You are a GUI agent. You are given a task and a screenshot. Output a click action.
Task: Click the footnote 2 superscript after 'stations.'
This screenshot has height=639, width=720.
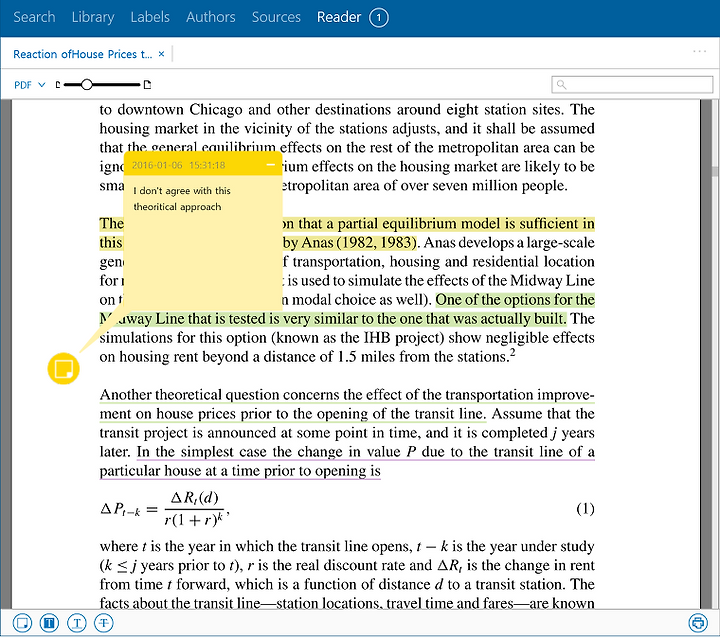(513, 352)
